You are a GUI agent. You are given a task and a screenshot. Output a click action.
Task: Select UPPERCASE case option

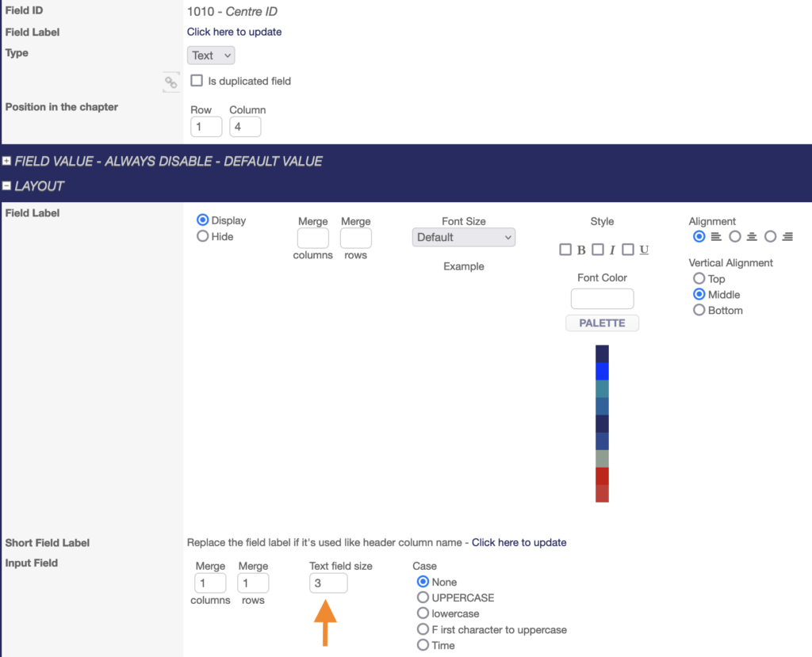point(423,598)
